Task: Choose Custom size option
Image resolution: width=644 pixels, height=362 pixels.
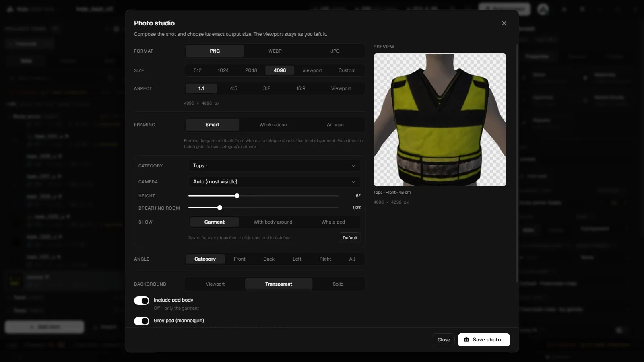Action: (347, 70)
